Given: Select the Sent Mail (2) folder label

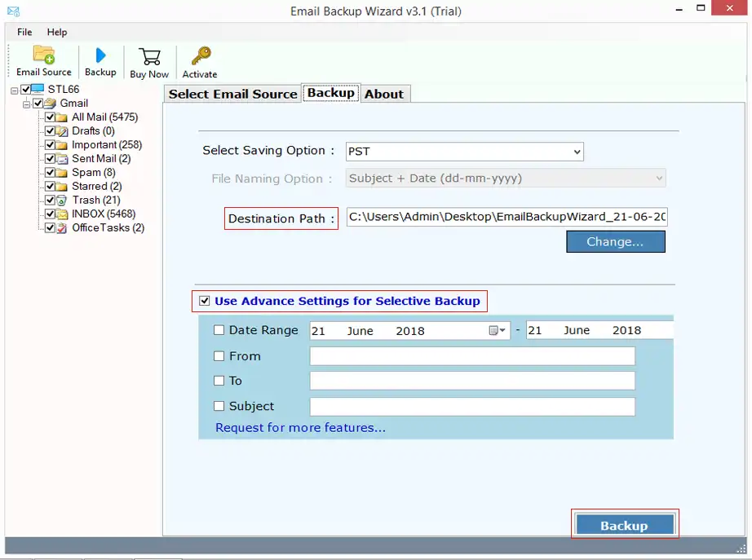Looking at the screenshot, I should click(x=101, y=159).
